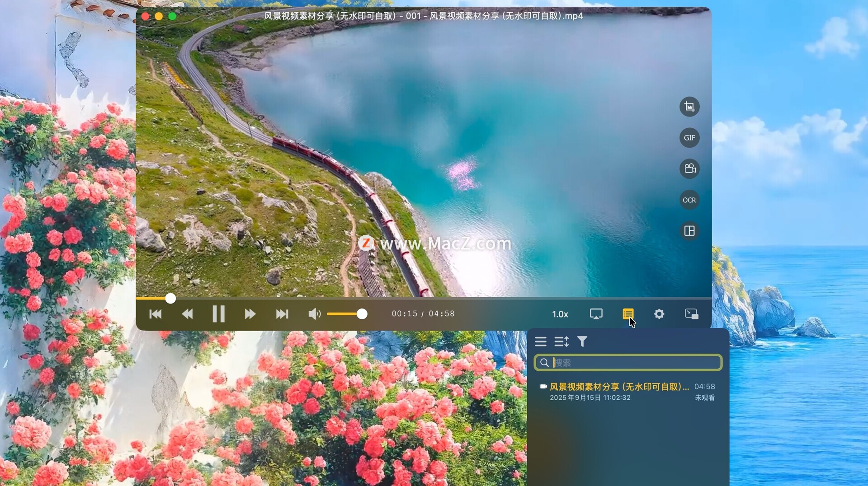Click the screenshot crop icon
This screenshot has height=486, width=868.
(689, 107)
